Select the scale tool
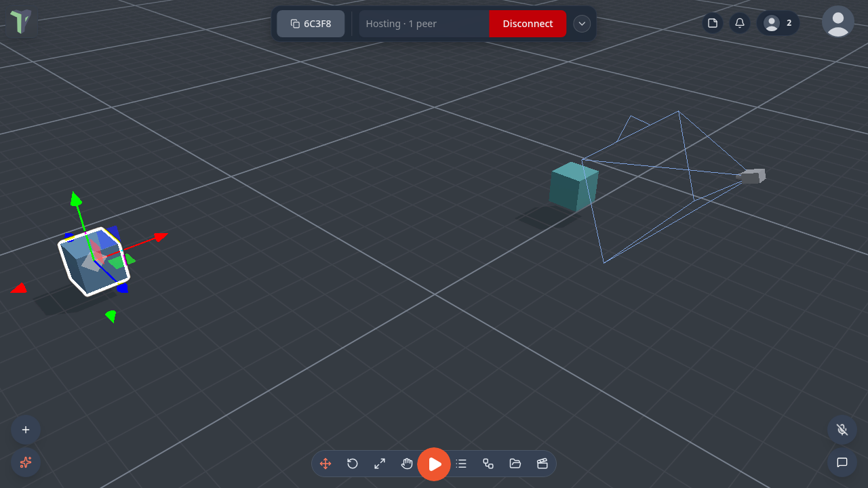868x488 pixels. pos(380,464)
